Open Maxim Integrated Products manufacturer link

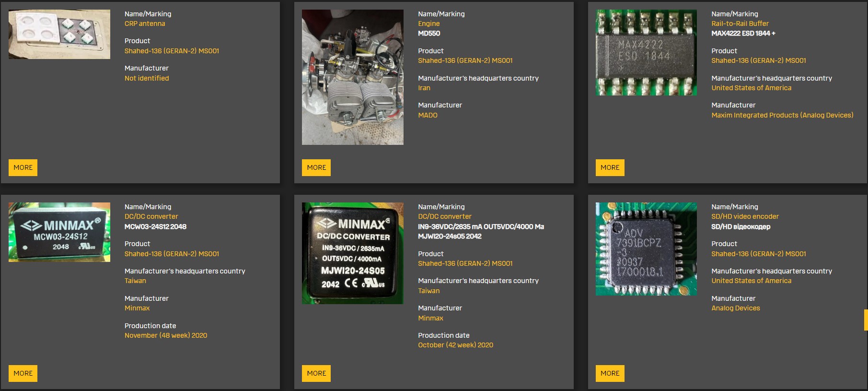(782, 115)
